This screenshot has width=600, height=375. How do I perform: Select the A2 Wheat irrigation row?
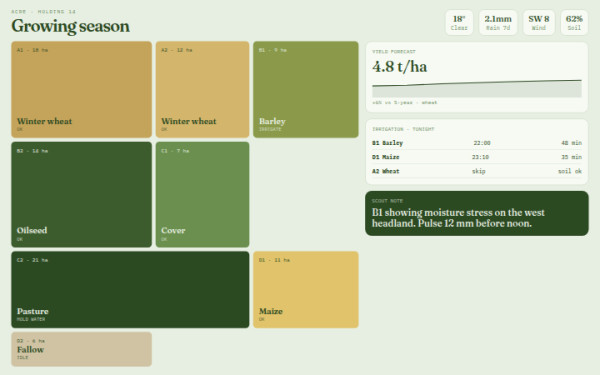tap(477, 171)
